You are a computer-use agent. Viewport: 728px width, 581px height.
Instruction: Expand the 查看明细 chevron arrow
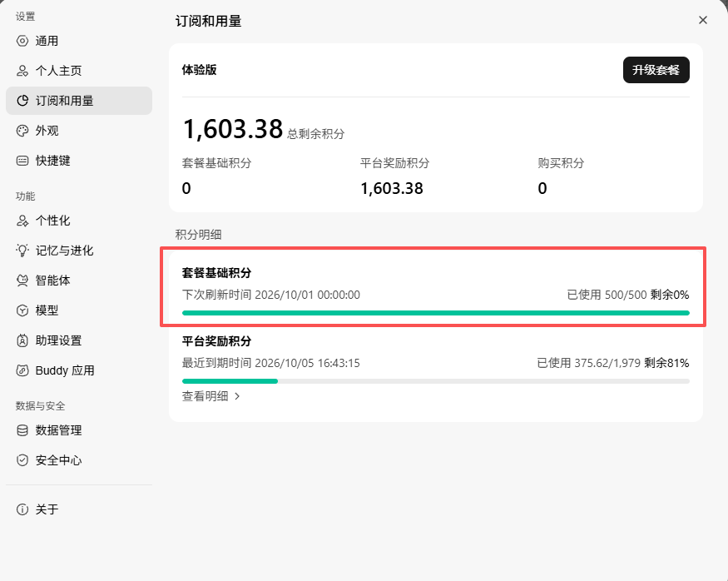pyautogui.click(x=237, y=396)
